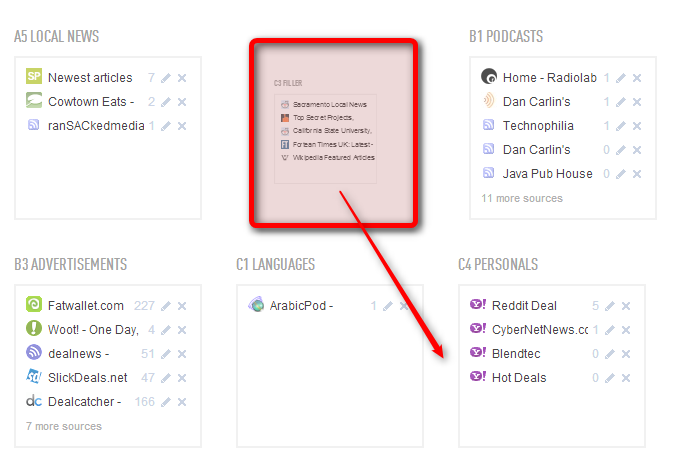Open the ranSACkedmedia feed name
Image resolution: width=674 pixels, height=469 pixels.
(96, 126)
